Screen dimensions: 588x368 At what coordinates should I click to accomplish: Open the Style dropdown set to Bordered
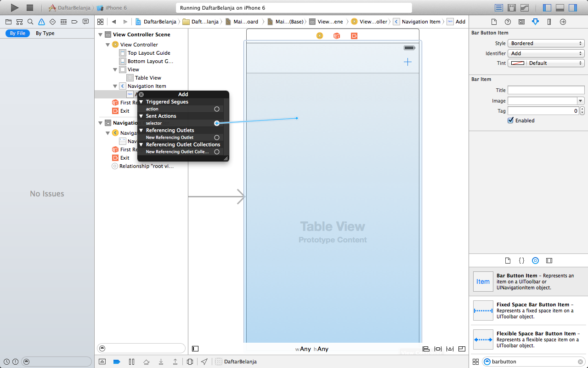click(x=546, y=43)
